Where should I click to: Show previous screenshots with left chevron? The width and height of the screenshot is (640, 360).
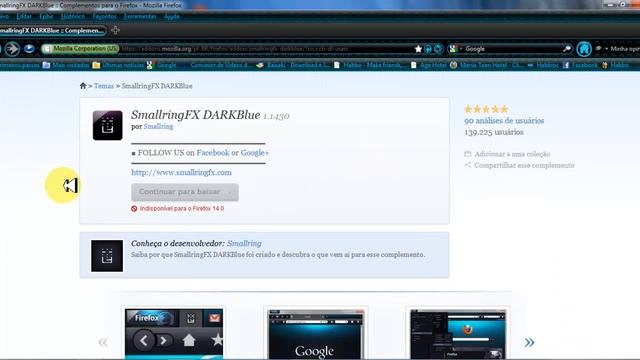pos(103,342)
